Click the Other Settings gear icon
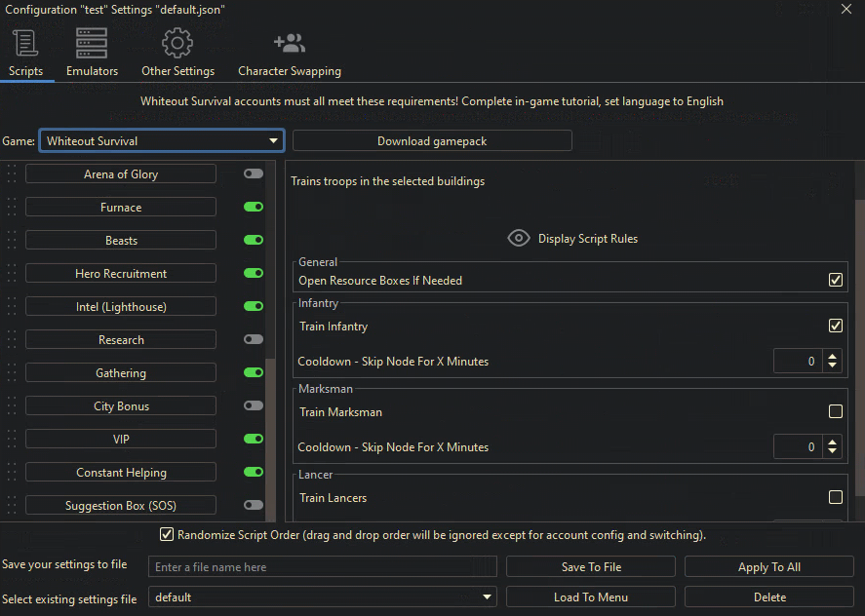Image resolution: width=865 pixels, height=616 pixels. coord(177,43)
